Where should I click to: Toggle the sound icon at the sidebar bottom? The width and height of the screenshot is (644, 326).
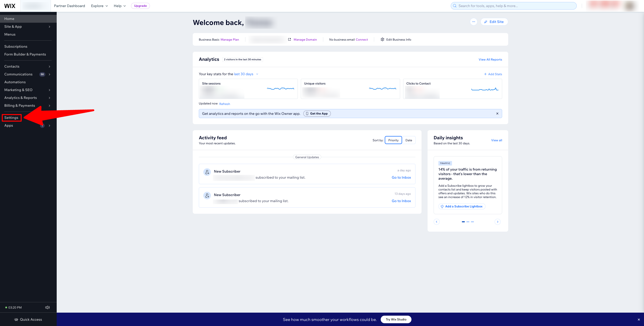47,307
